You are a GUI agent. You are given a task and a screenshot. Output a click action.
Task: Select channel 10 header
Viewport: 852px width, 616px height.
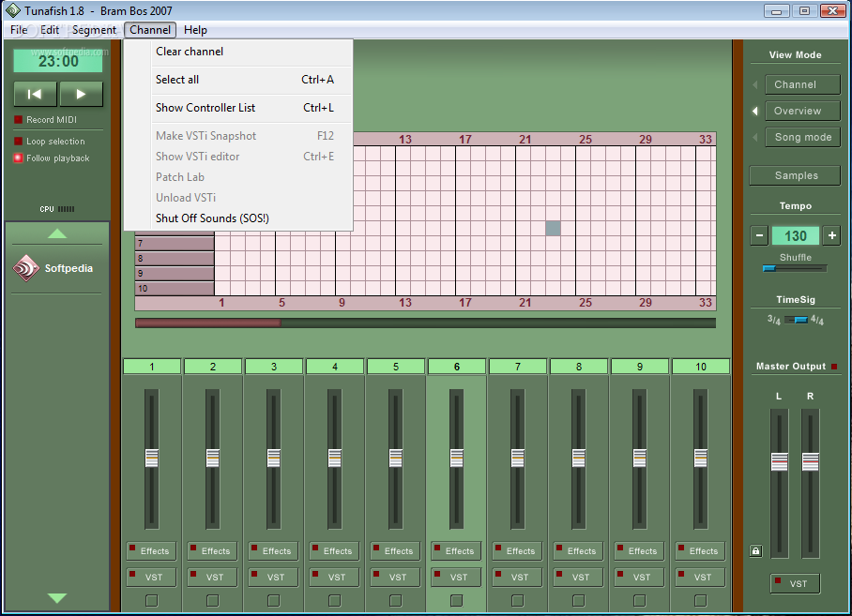(701, 367)
